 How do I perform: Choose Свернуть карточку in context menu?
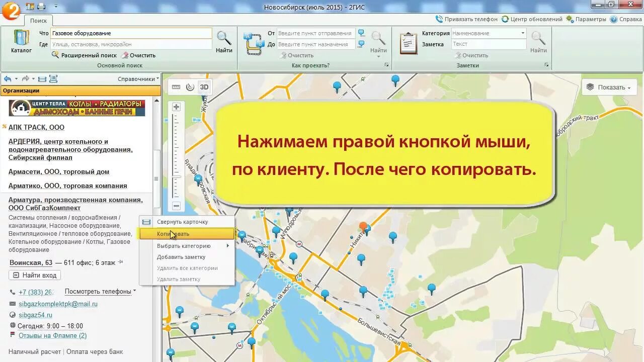point(187,222)
